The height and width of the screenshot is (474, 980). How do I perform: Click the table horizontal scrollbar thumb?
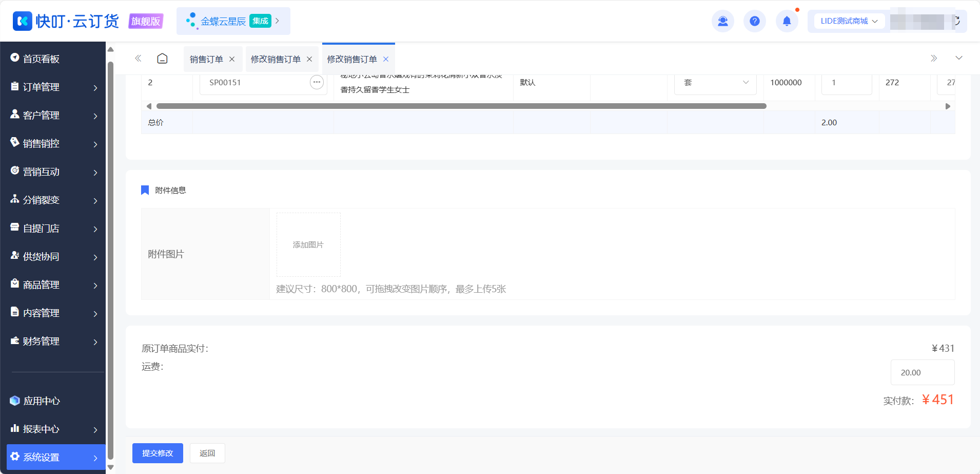(x=461, y=106)
